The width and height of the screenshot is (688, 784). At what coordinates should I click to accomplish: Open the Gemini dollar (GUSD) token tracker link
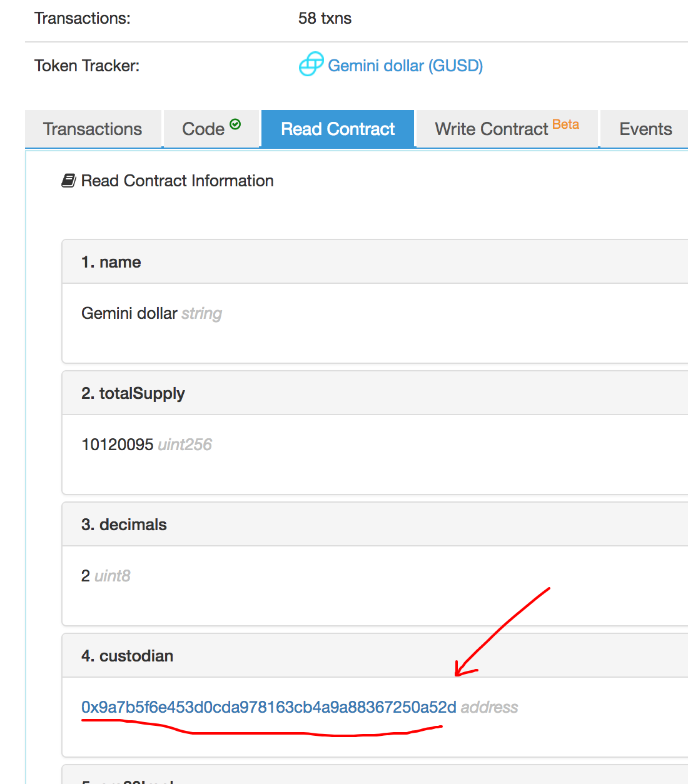point(405,66)
